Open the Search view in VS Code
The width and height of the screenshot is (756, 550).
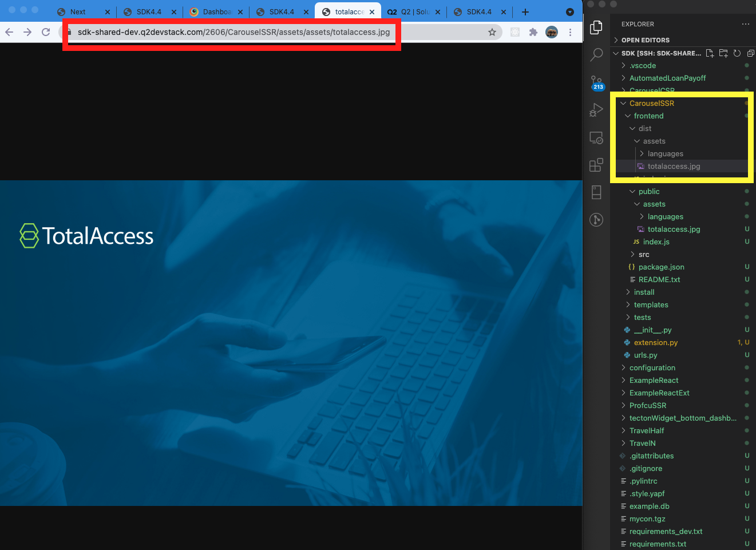point(596,54)
